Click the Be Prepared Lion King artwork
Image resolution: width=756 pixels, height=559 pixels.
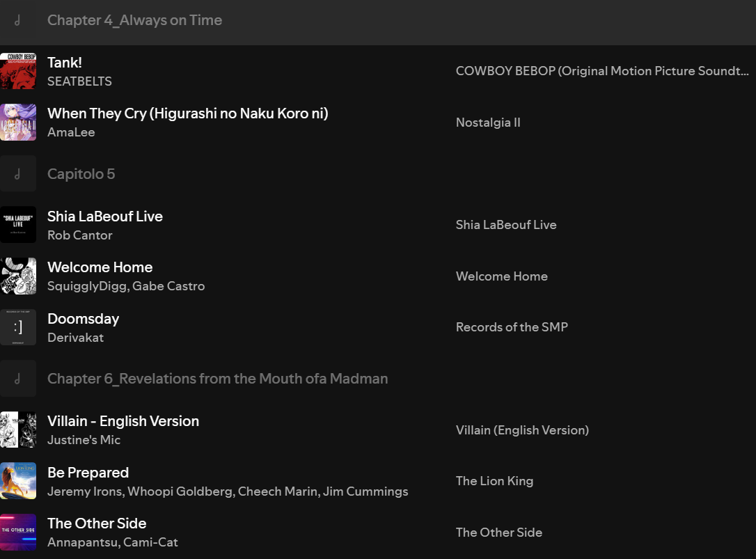click(x=18, y=481)
